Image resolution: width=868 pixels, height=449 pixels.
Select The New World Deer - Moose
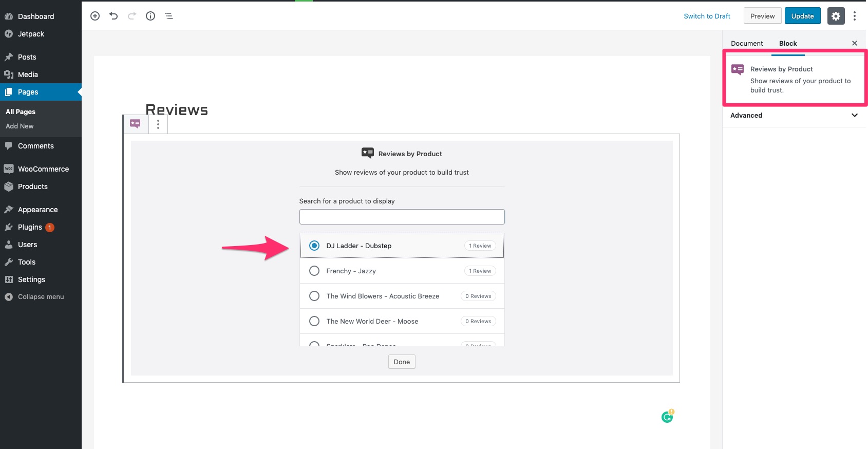point(402,321)
